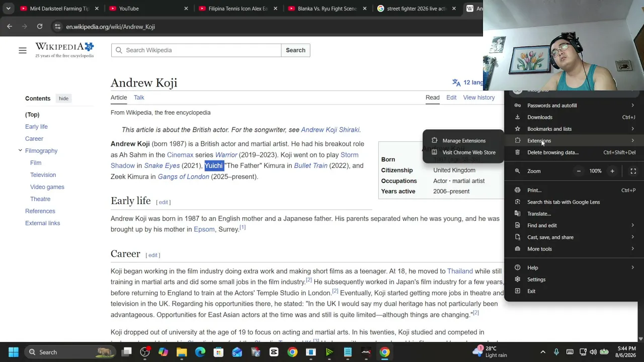The image size is (644, 362).
Task: Click Visit Chrome Web Store
Action: tap(463, 152)
